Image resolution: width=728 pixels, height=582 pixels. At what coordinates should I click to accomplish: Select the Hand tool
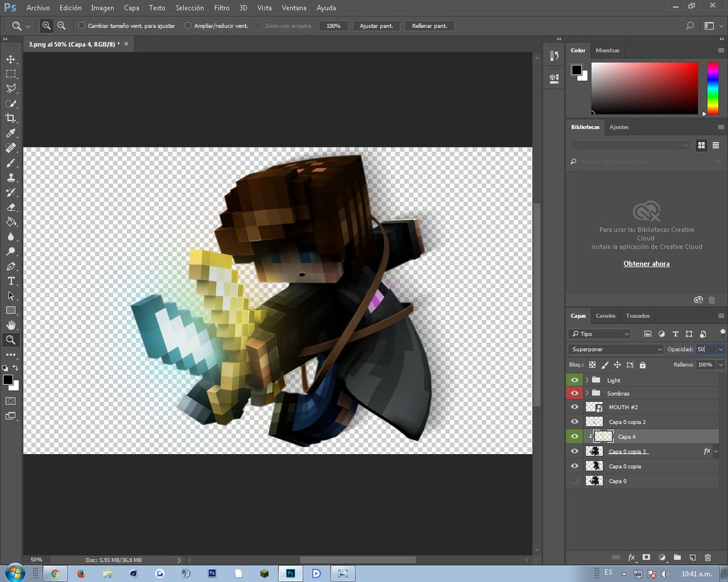(11, 325)
